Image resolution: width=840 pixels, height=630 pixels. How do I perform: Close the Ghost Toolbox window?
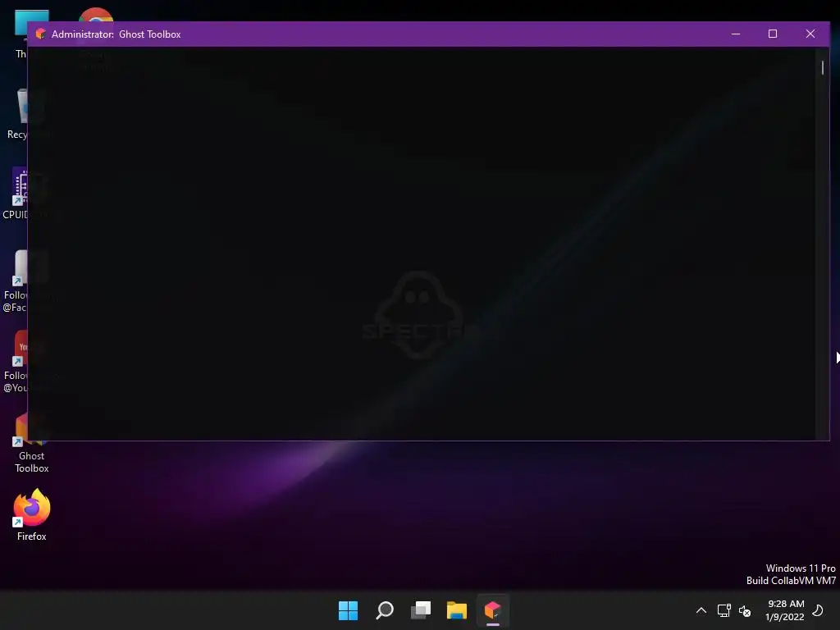pos(810,34)
